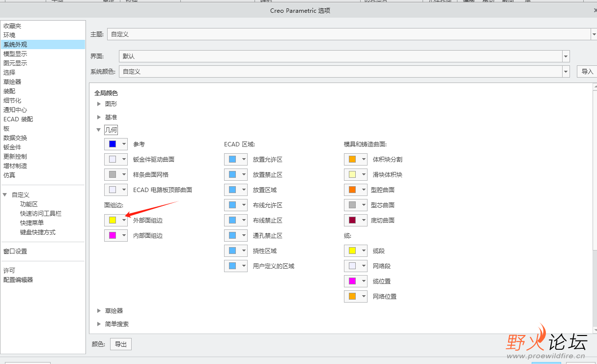Open 快捷菜单 customization
The image size is (597, 364).
coord(32,223)
